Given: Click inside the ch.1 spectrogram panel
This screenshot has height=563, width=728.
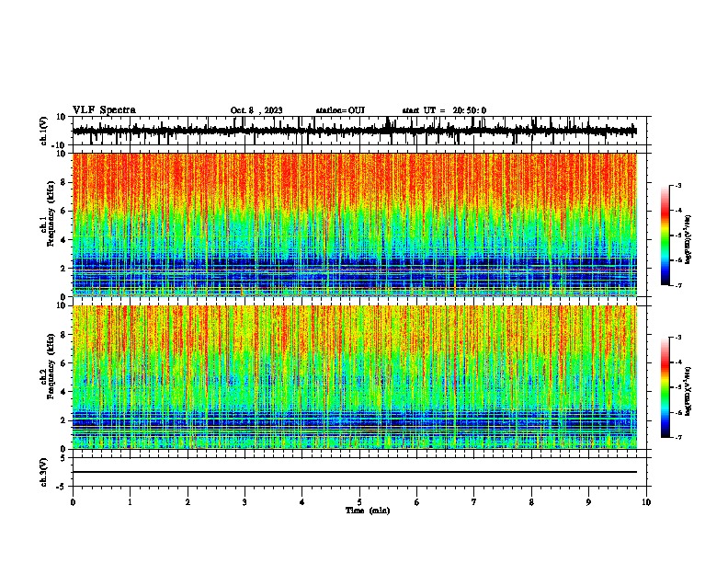Looking at the screenshot, I should [x=354, y=224].
